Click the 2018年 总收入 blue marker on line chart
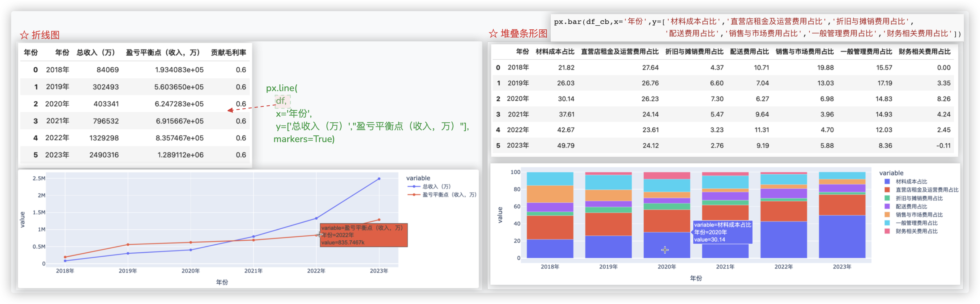Image resolution: width=980 pixels, height=304 pixels. tap(65, 261)
